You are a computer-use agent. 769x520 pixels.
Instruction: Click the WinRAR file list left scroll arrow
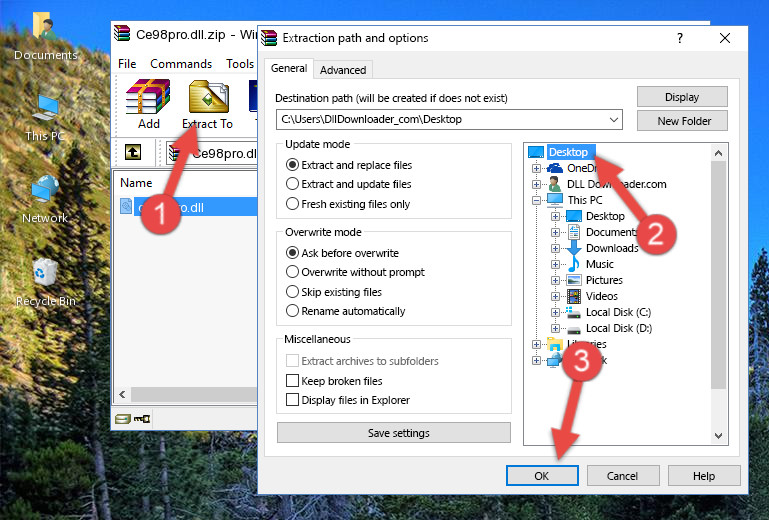pyautogui.click(x=122, y=394)
